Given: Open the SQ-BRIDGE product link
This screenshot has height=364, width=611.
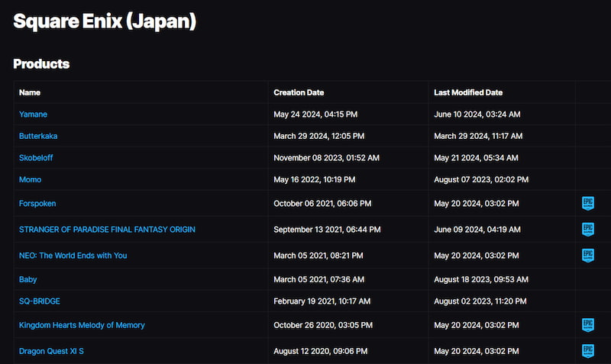Looking at the screenshot, I should point(40,301).
